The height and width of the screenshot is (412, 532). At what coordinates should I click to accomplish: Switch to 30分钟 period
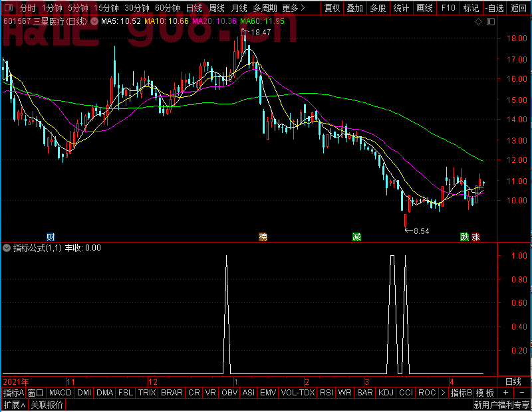[137, 8]
